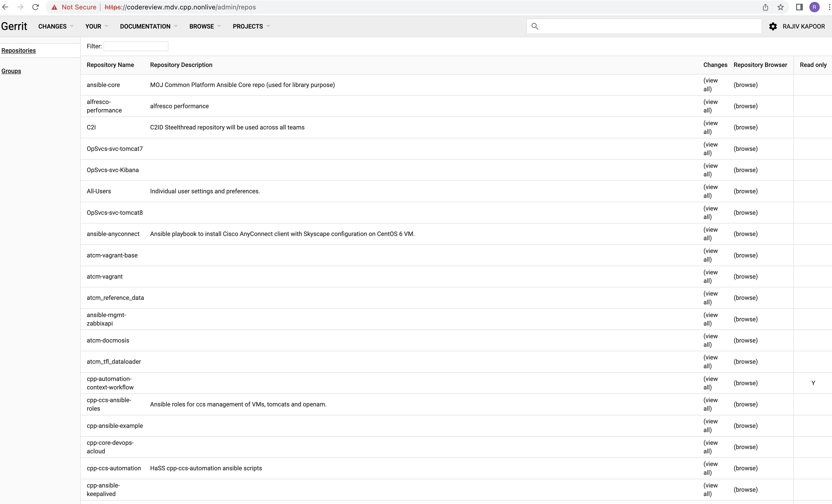Click the bookmark star icon

780,7
